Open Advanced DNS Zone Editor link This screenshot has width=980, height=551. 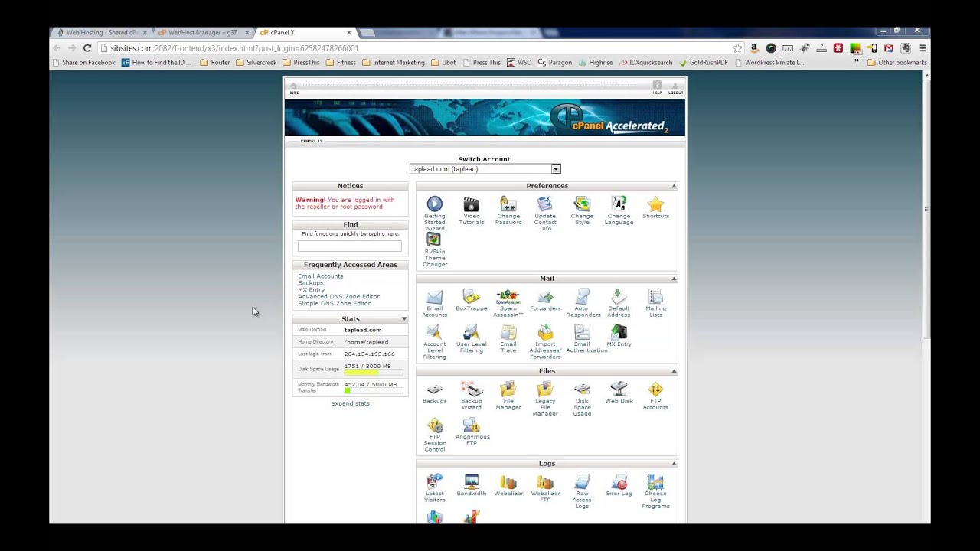338,297
